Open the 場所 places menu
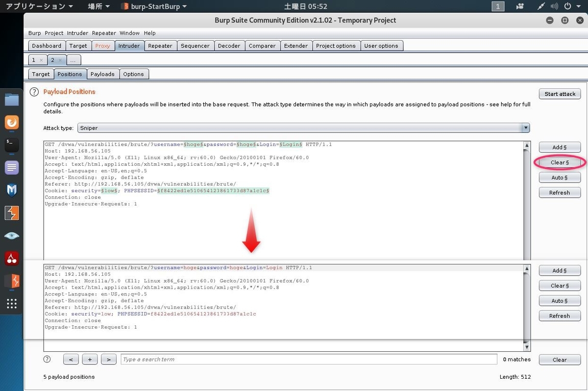Viewport: 588px width, 391px height. (98, 6)
